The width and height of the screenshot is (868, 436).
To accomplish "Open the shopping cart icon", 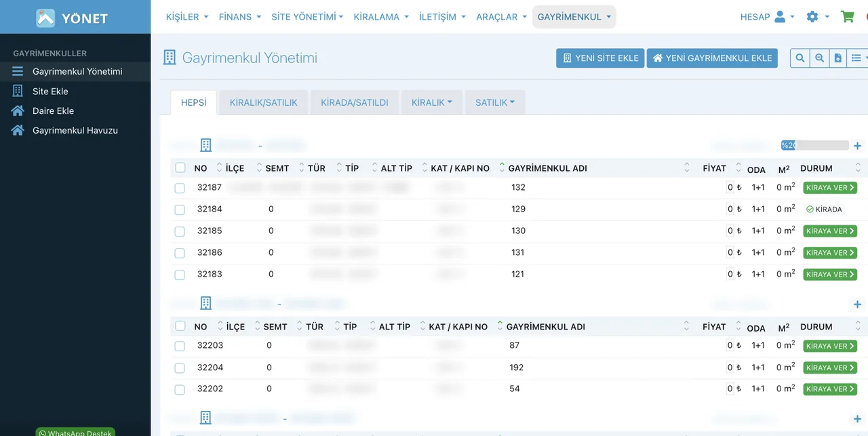I will point(848,17).
